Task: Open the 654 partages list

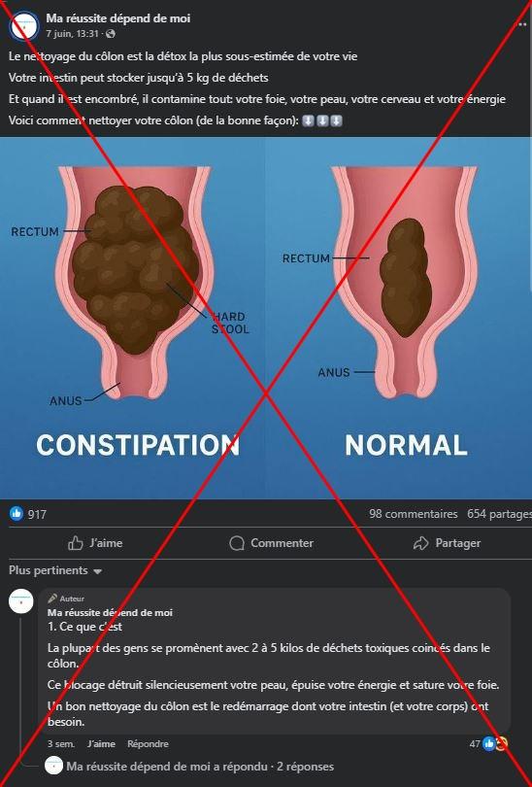Action: coord(499,514)
